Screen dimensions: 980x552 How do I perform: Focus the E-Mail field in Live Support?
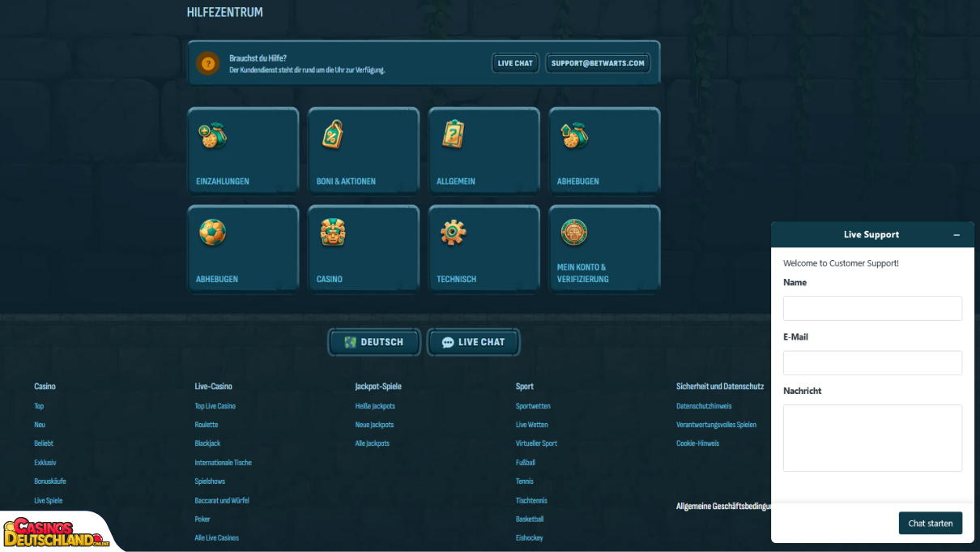coord(872,362)
